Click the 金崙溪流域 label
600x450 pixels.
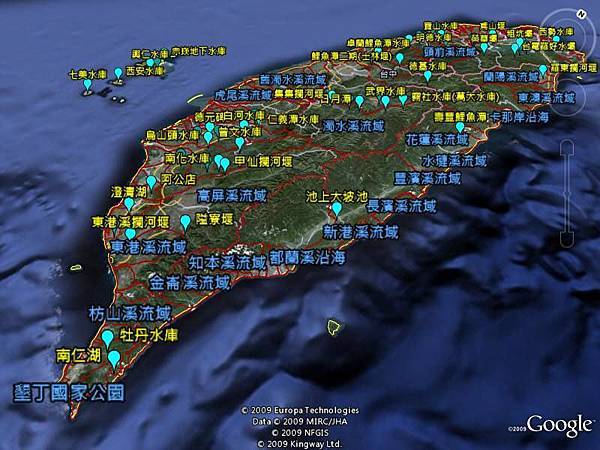189,282
